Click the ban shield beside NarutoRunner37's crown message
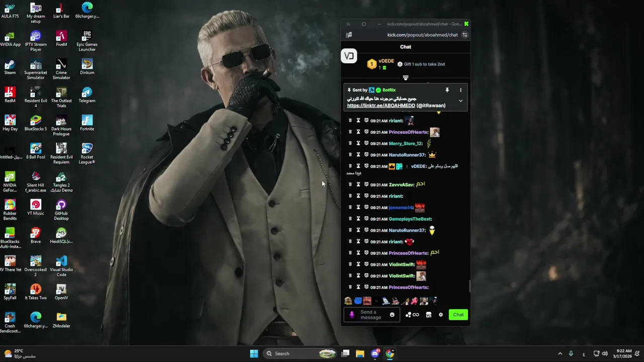The width and height of the screenshot is (644, 362). (366, 155)
